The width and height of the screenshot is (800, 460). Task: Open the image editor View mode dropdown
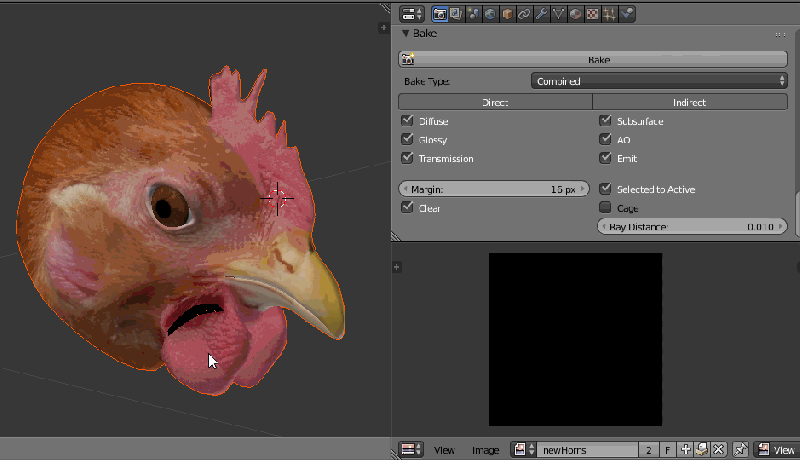[777, 450]
